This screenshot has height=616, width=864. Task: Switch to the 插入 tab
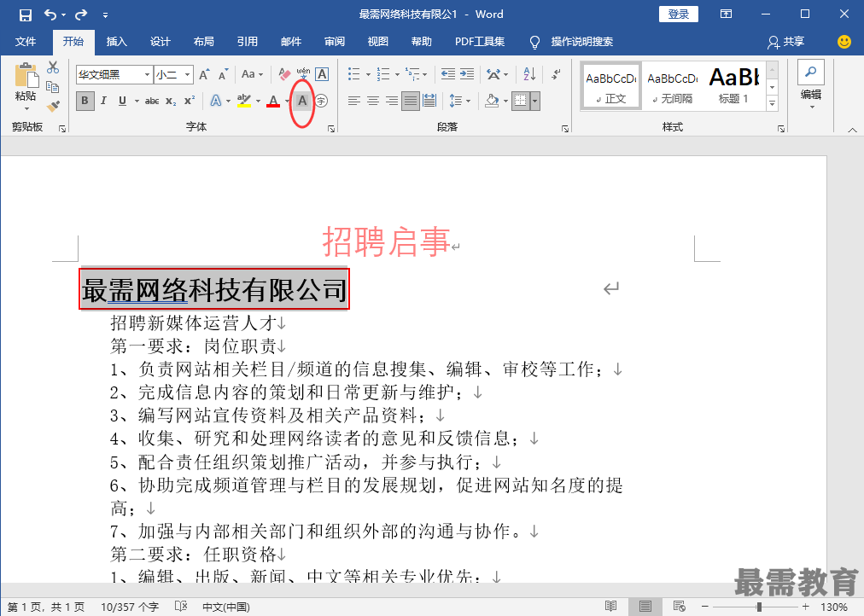[x=116, y=42]
